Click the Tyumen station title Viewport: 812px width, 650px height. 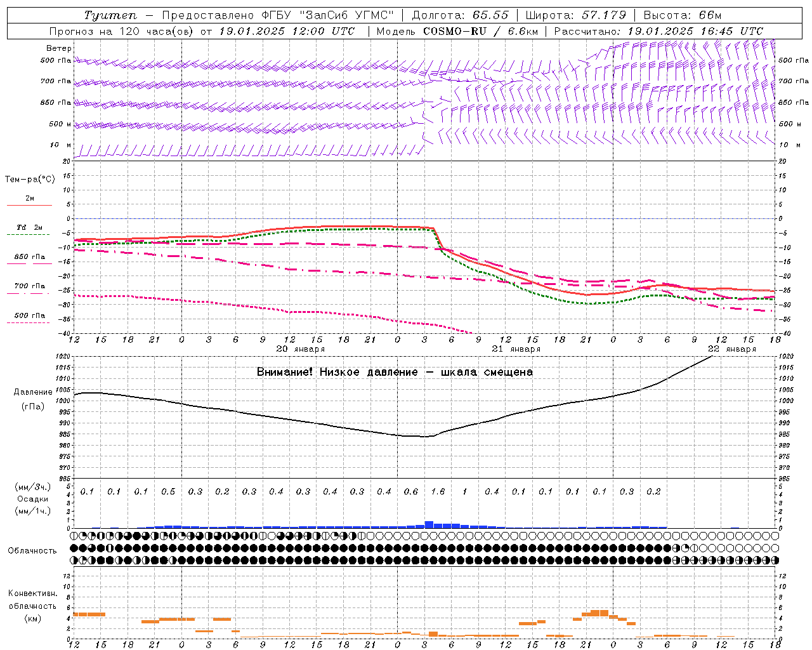tap(110, 15)
